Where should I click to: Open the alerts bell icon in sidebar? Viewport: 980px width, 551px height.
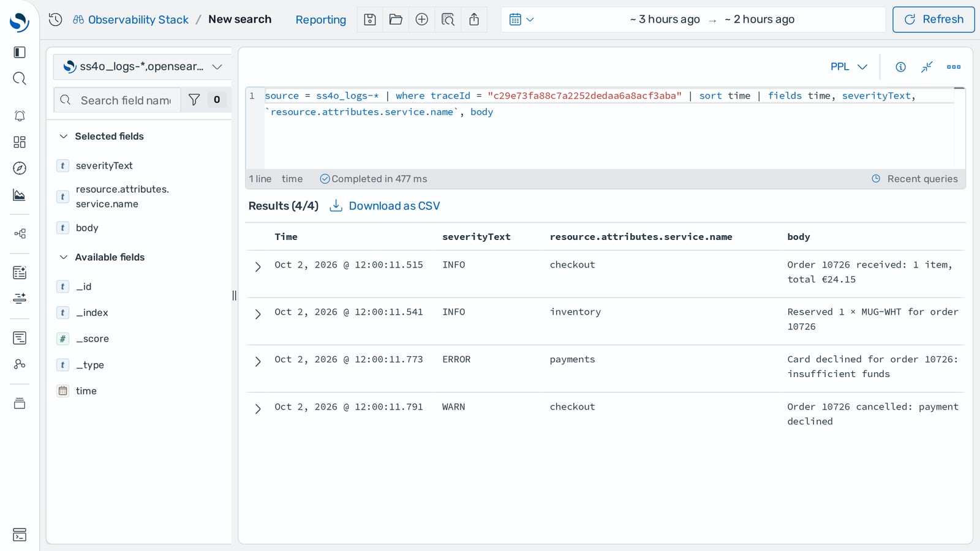[x=20, y=116]
